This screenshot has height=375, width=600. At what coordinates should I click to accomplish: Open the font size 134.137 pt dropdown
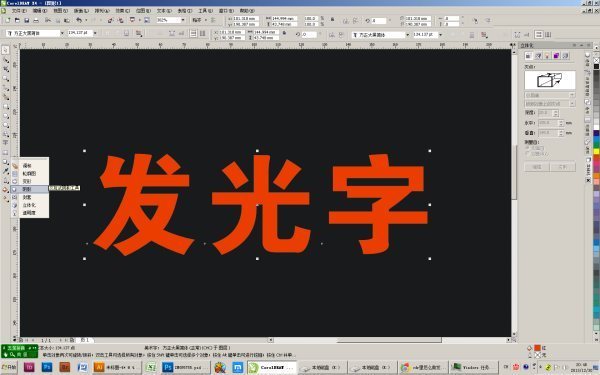[x=95, y=33]
